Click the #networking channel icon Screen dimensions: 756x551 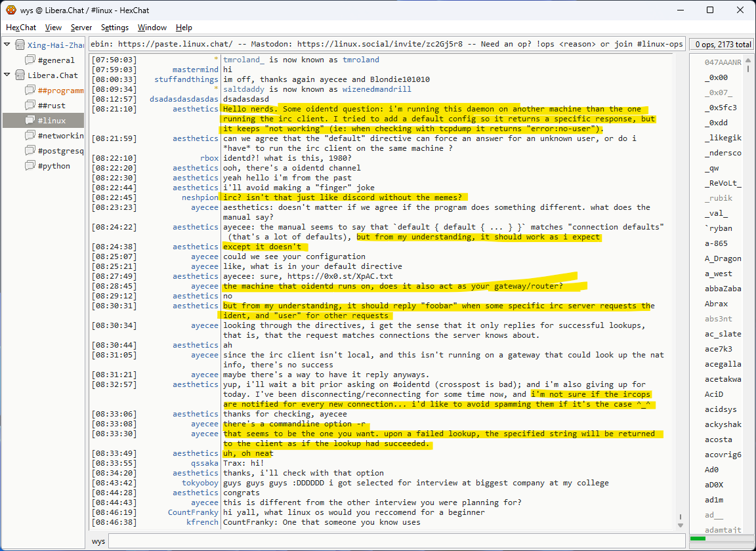tap(30, 136)
